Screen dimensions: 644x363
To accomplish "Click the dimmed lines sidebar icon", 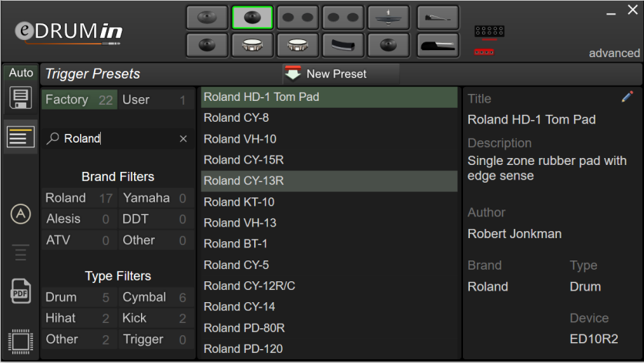I will click(x=21, y=253).
